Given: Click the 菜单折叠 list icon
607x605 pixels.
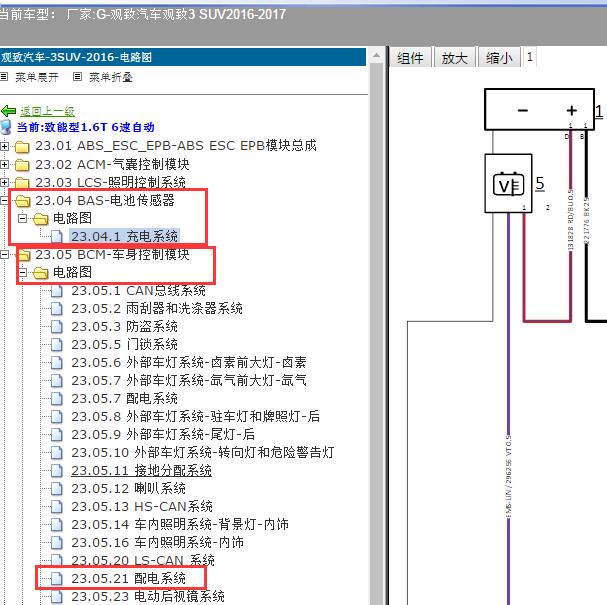Looking at the screenshot, I should (77, 77).
